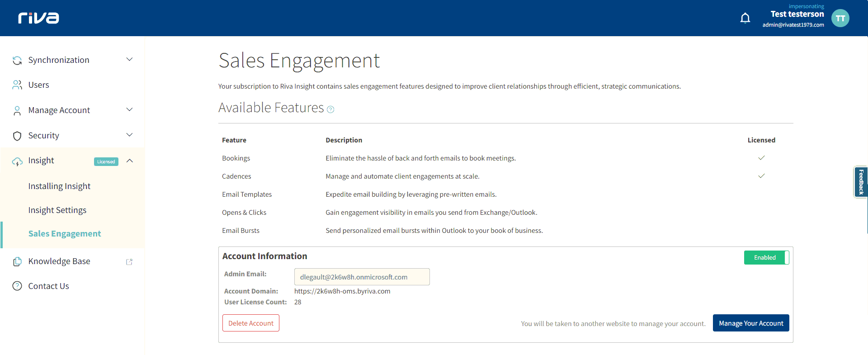Click the Cadences licensed checkmark
Screen dimensions: 868x355
[761, 176]
